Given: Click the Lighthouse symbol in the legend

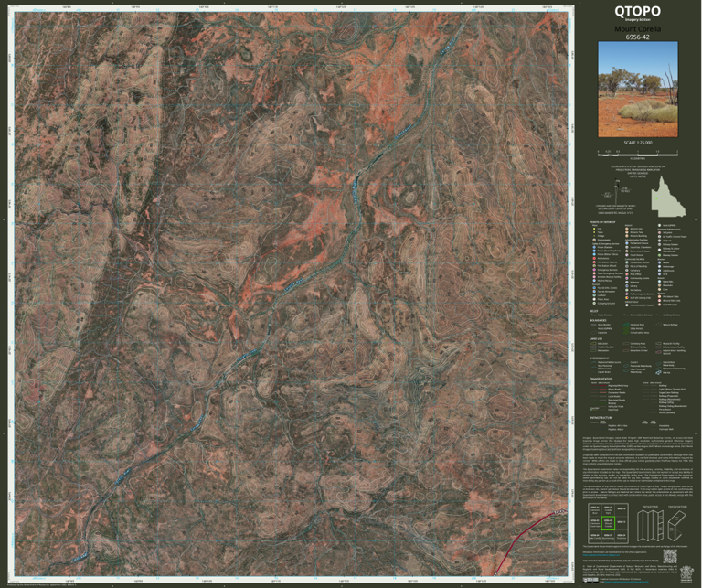Looking at the screenshot, I should click(x=659, y=271).
